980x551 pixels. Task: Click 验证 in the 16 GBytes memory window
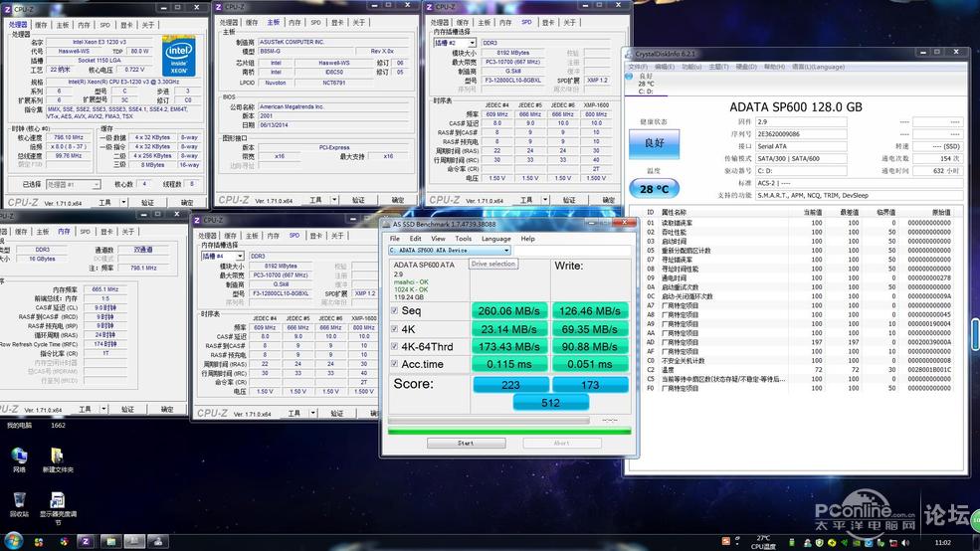127,409
